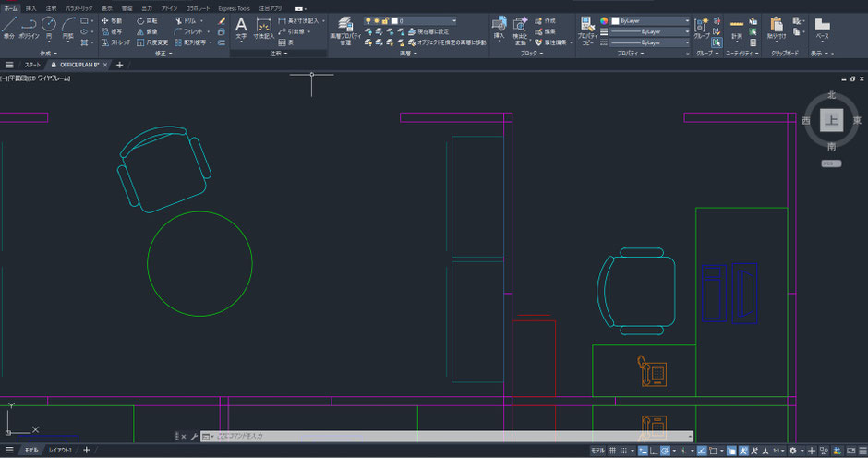
Task: Click block 作成 (Create) button
Action: tap(545, 20)
